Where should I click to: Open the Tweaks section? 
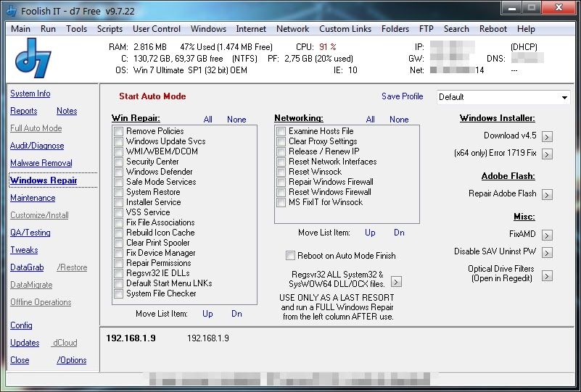[24, 250]
